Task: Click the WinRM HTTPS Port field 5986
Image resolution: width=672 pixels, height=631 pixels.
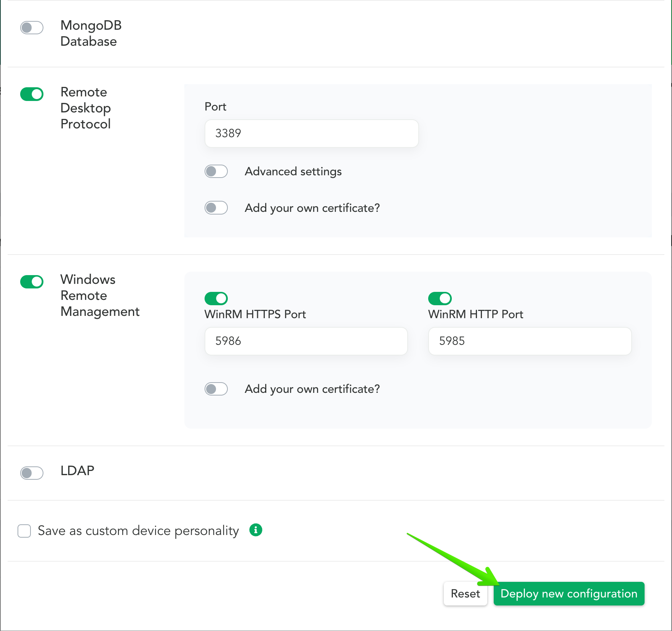Action: [x=306, y=341]
